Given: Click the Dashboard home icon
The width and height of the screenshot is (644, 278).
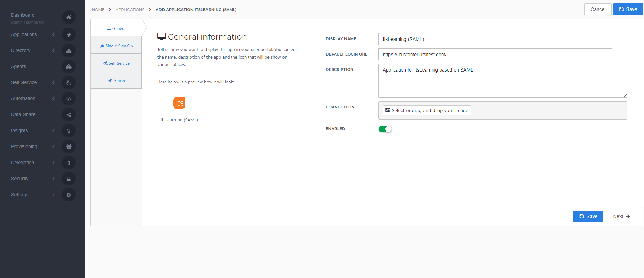Looking at the screenshot, I should (69, 17).
